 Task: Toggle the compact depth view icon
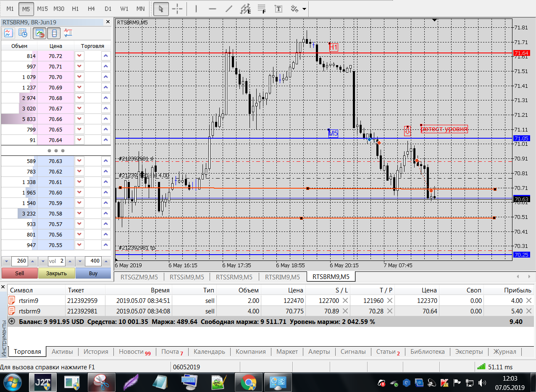(x=54, y=33)
